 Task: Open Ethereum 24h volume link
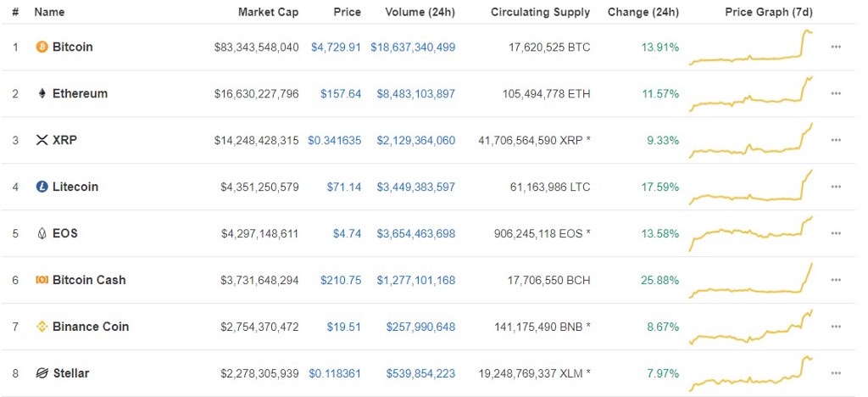click(x=415, y=93)
